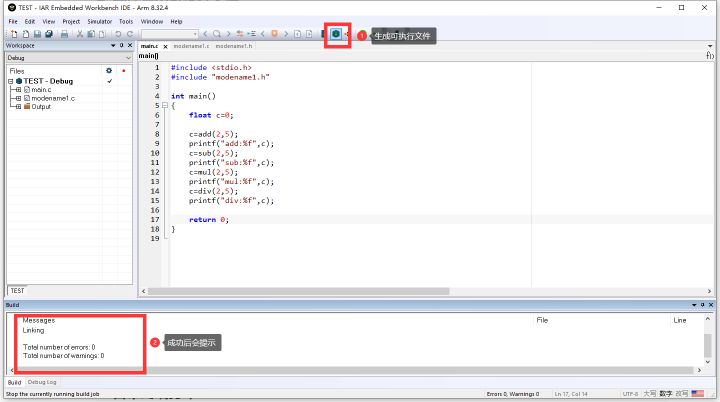720x402 pixels.
Task: Click the Make build icon in toolbar
Action: pyautogui.click(x=336, y=34)
